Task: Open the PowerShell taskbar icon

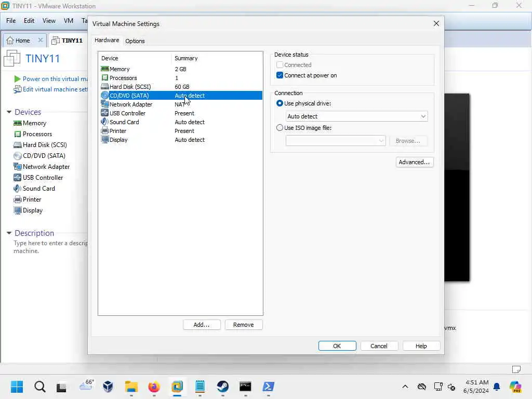Action: 269,386
